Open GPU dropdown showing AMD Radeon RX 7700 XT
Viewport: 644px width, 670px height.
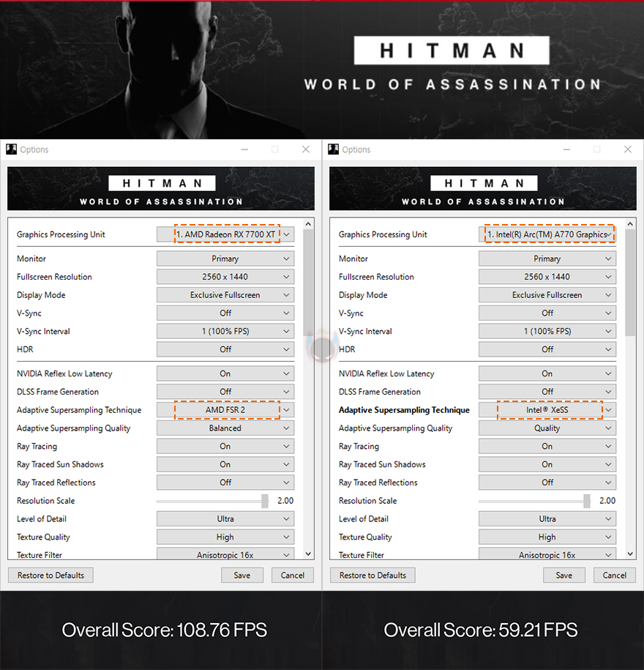click(x=225, y=234)
